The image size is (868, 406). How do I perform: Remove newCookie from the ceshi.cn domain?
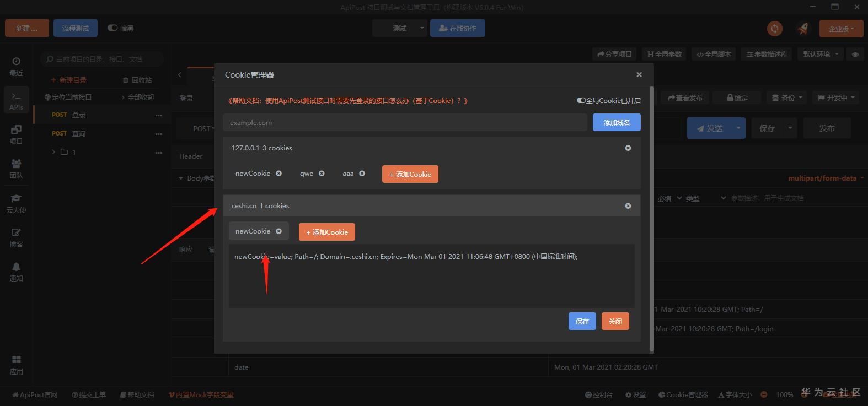tap(278, 231)
